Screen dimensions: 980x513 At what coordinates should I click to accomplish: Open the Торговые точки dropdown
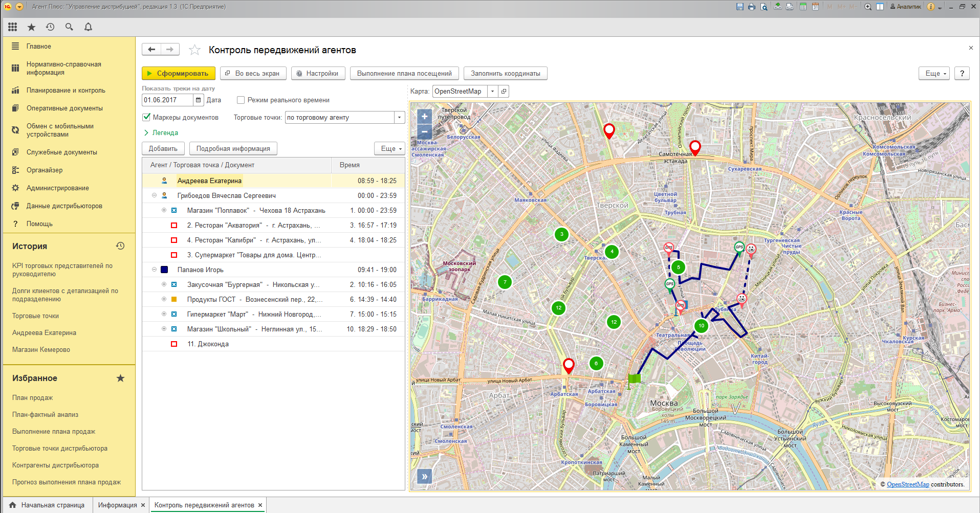399,118
